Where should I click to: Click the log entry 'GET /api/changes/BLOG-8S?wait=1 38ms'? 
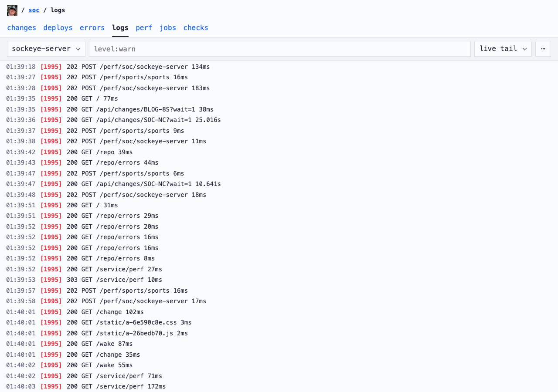pos(279,109)
